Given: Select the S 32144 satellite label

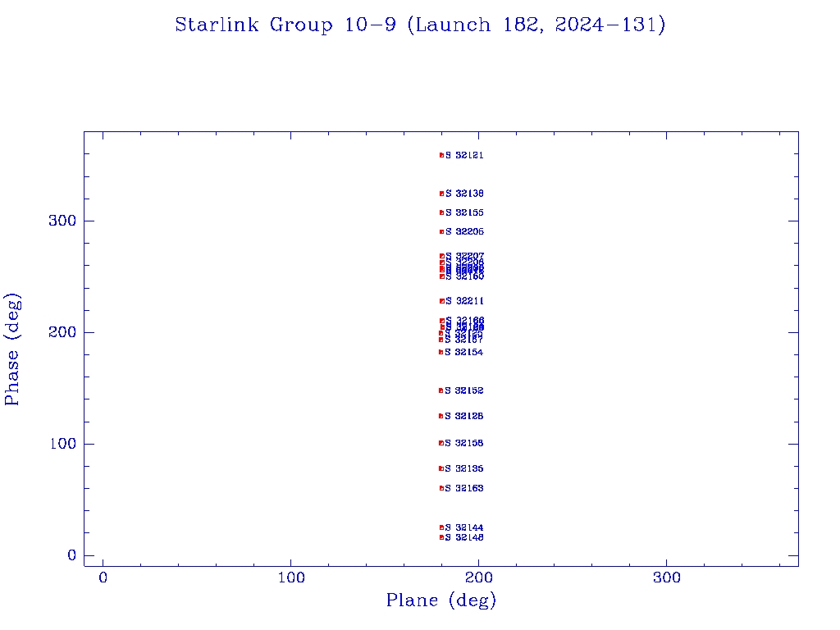Looking at the screenshot, I should point(464,527).
